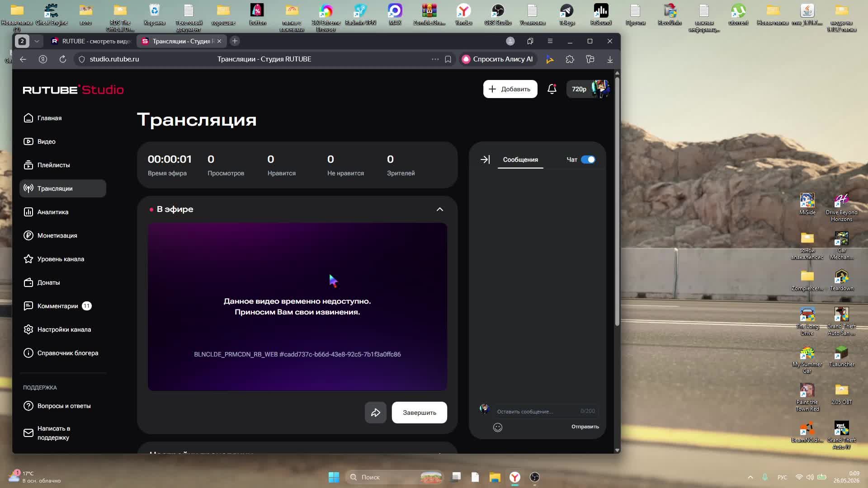Open Аналитика section
The height and width of the screenshot is (488, 868).
click(46, 212)
